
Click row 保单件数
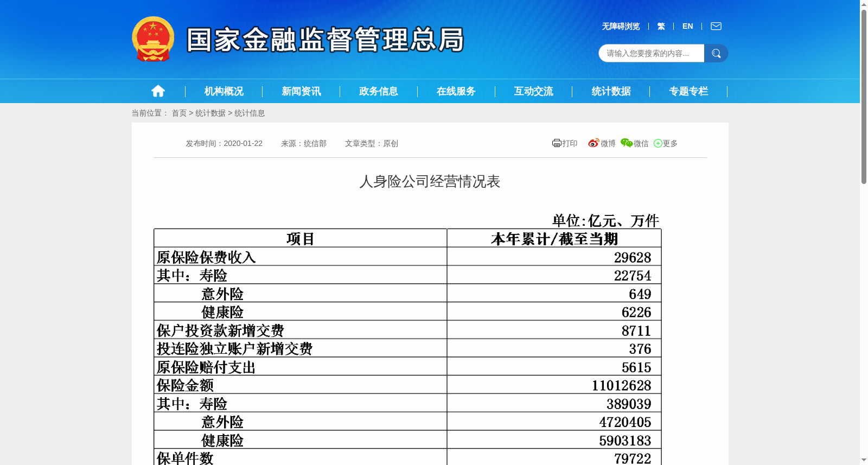185,458
